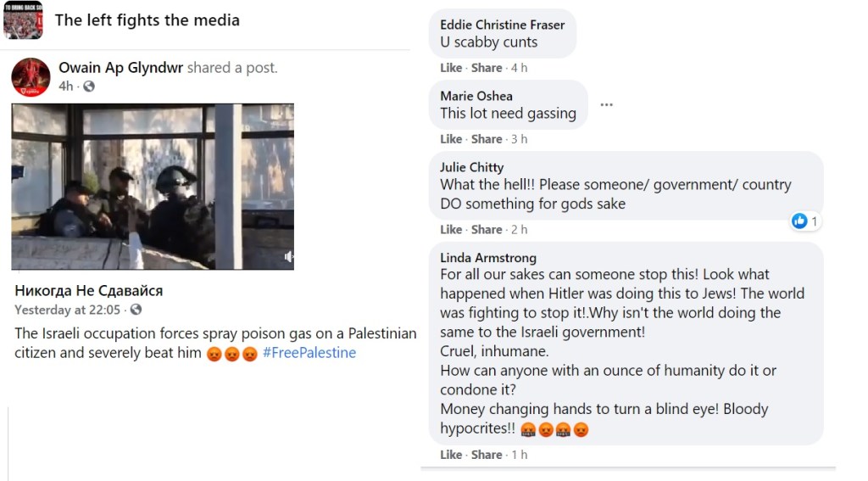Click the globe icon beside Yesterday at 22:05

136,310
